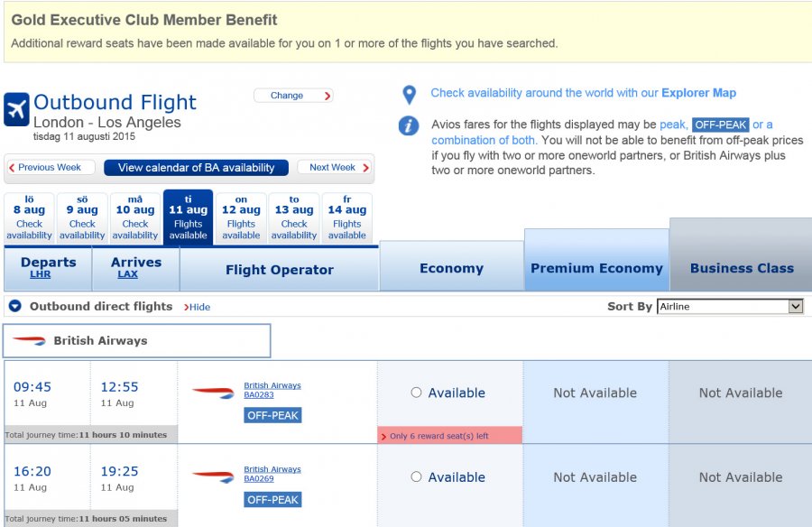Open the Sort By Airline dropdown

[730, 306]
